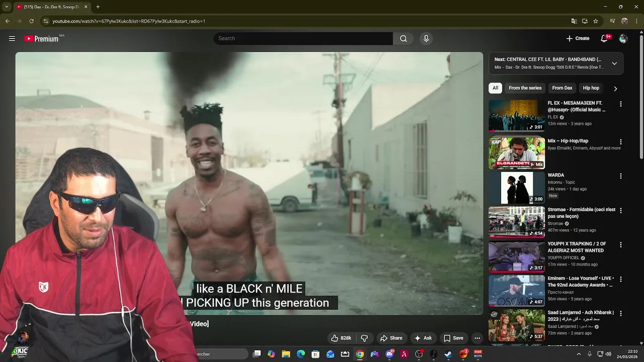Open Stromae - Formidable video title
This screenshot has height=362, width=644.
click(x=581, y=213)
